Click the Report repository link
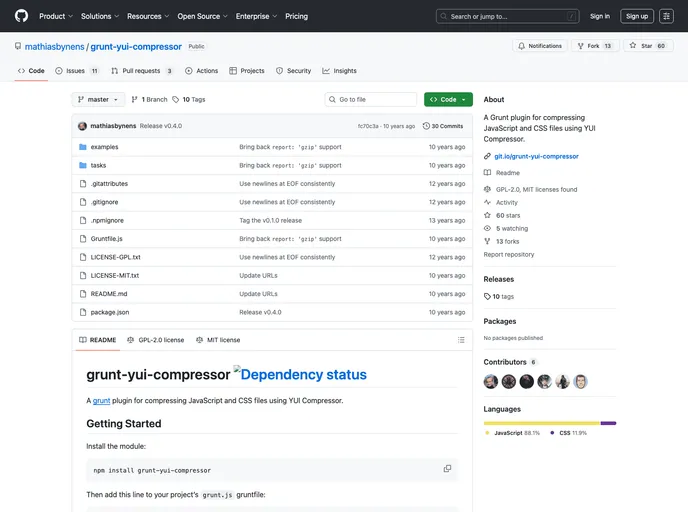688x512 pixels. point(509,254)
